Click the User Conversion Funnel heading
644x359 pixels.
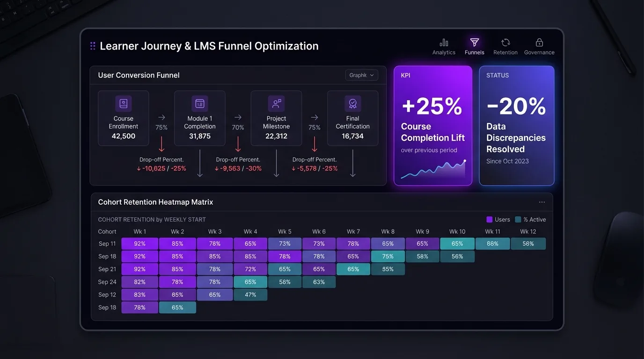coord(139,75)
